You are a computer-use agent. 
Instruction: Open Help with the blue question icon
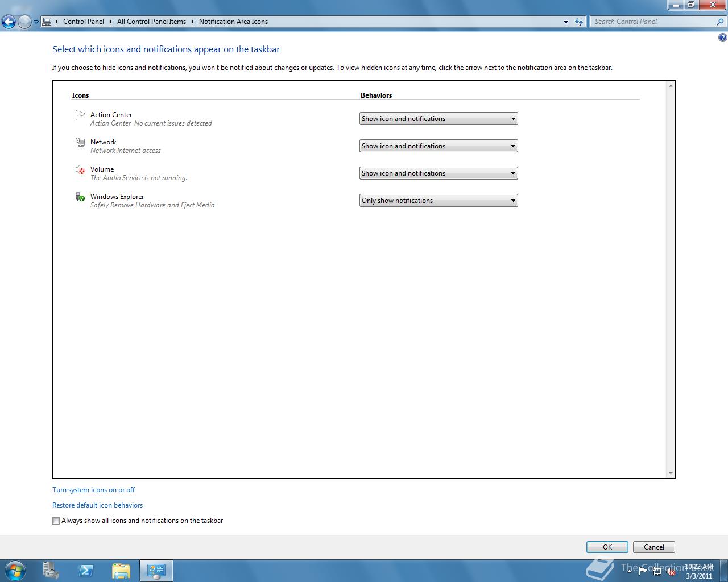(723, 38)
